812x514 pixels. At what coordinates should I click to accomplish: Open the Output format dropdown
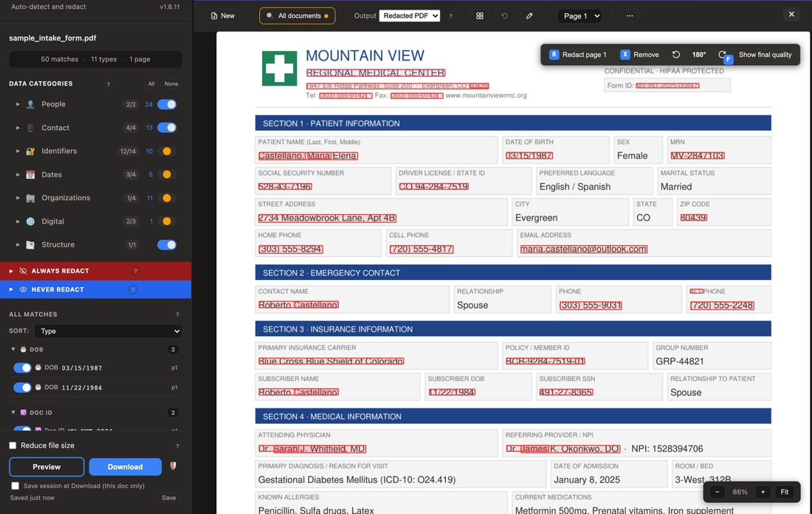click(x=409, y=16)
